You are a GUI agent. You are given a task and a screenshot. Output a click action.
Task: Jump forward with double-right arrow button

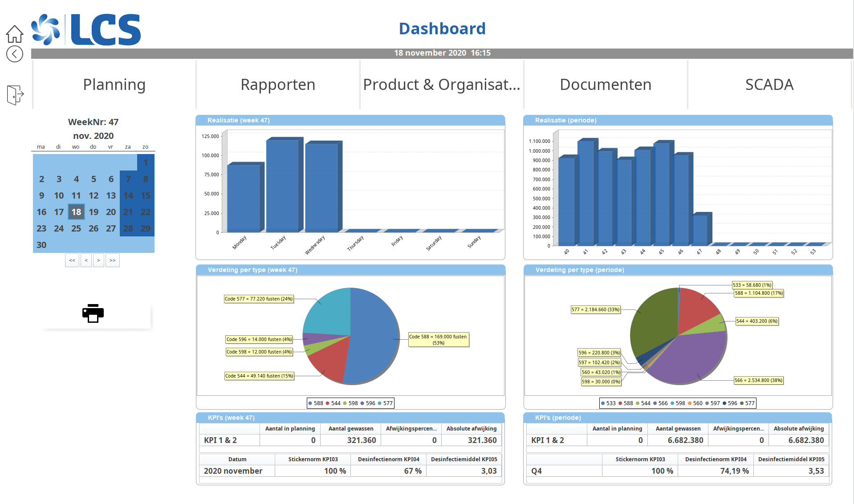coord(113,260)
